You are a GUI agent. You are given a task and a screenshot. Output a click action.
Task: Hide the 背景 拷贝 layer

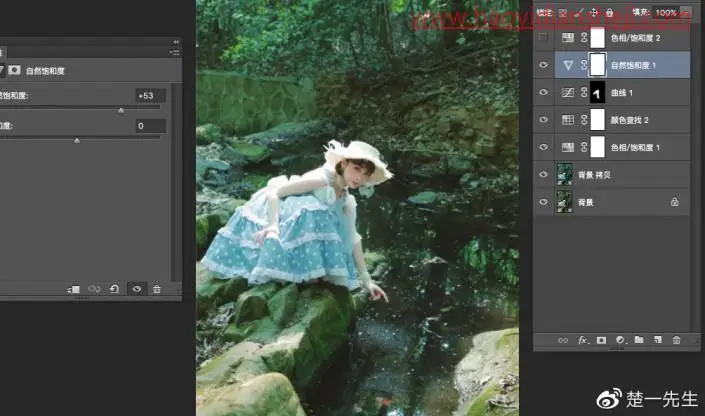point(543,174)
